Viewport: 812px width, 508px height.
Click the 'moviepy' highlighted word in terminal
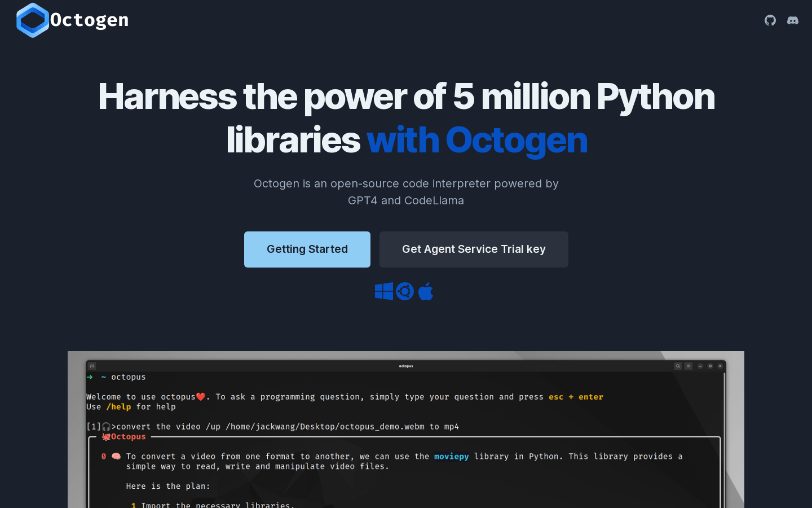(451, 456)
